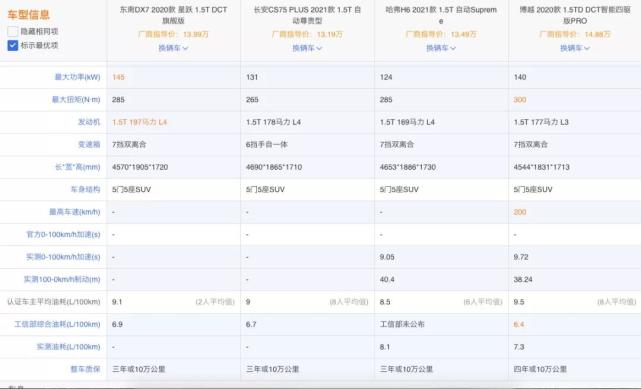Click the 131 max power value
Image resolution: width=641 pixels, height=389 pixels.
[252, 77]
